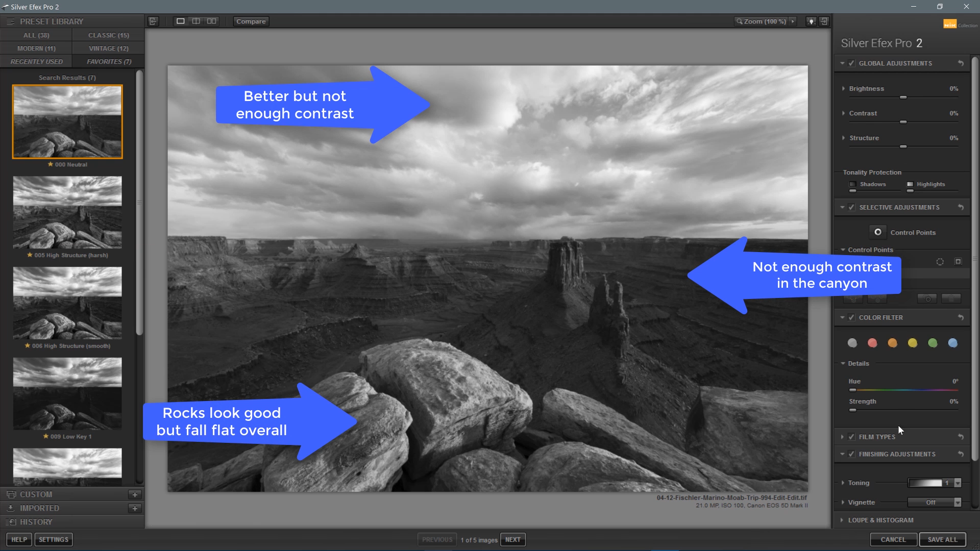Click the zoom magnifier icon
980x551 pixels.
tap(739, 21)
